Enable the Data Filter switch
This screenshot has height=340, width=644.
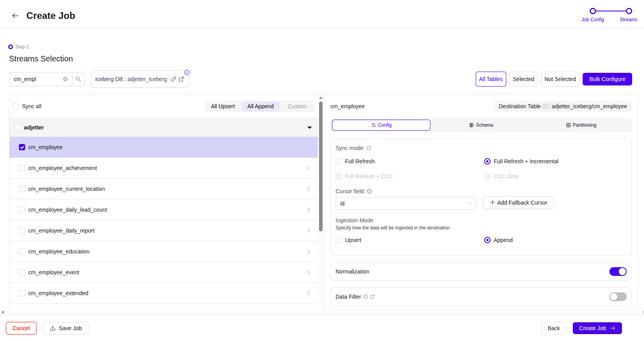[618, 297]
